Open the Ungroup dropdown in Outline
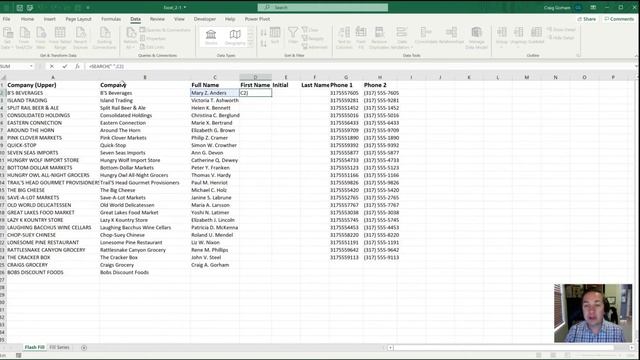The height and width of the screenshot is (360, 640). tap(518, 47)
